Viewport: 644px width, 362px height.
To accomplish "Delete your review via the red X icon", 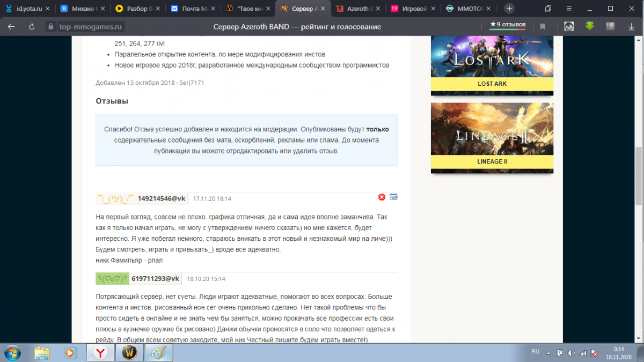I will point(382,197).
